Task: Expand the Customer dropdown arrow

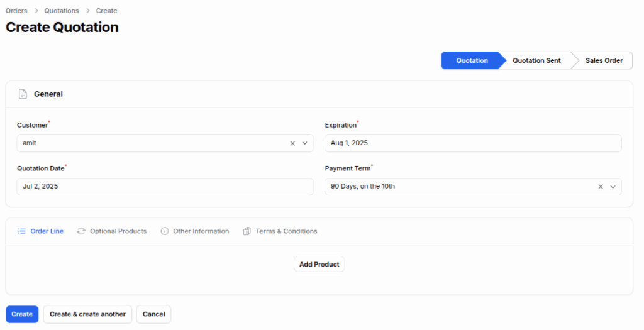Action: 305,143
